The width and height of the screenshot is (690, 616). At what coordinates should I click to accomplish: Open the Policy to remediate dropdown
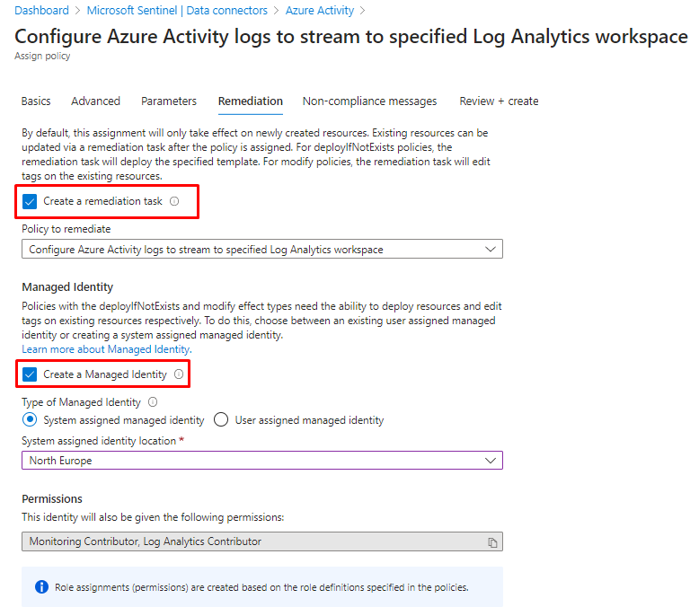pyautogui.click(x=261, y=250)
